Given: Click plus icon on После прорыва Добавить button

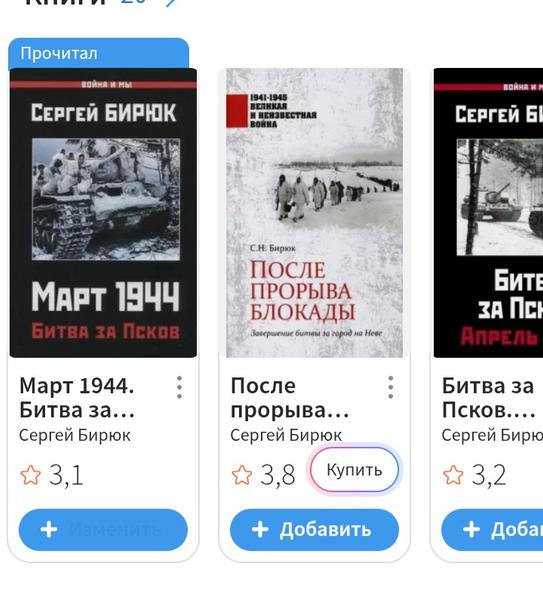Looking at the screenshot, I should 260,530.
